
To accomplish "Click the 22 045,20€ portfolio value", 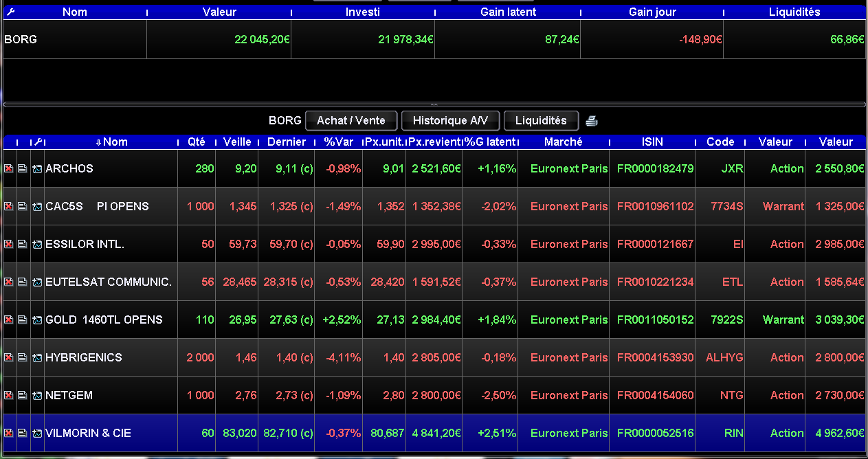I will pyautogui.click(x=262, y=40).
